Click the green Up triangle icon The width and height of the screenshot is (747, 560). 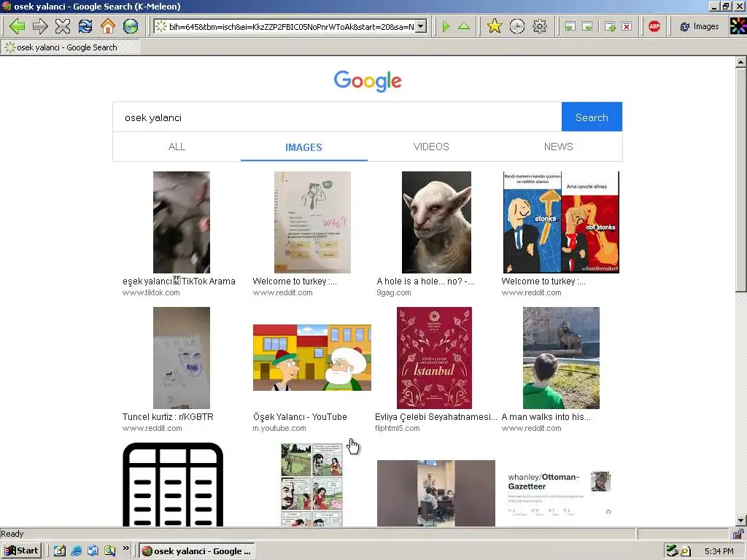click(463, 27)
